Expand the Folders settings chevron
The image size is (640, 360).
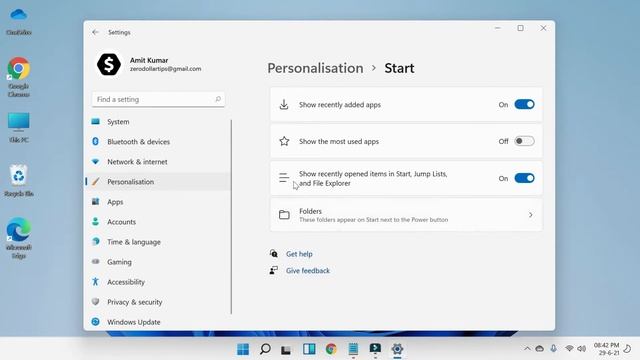click(531, 215)
